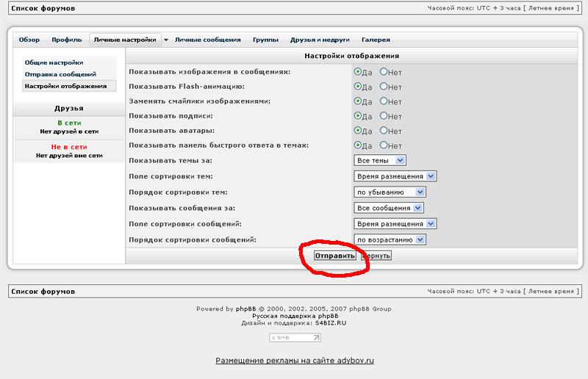Open the Размещение рекламы на сайте adybov.ru link
588x379 pixels.
[295, 361]
